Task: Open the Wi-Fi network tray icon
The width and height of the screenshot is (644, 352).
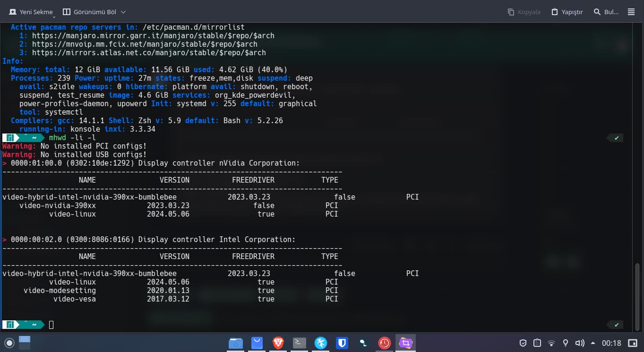Action: (x=551, y=343)
